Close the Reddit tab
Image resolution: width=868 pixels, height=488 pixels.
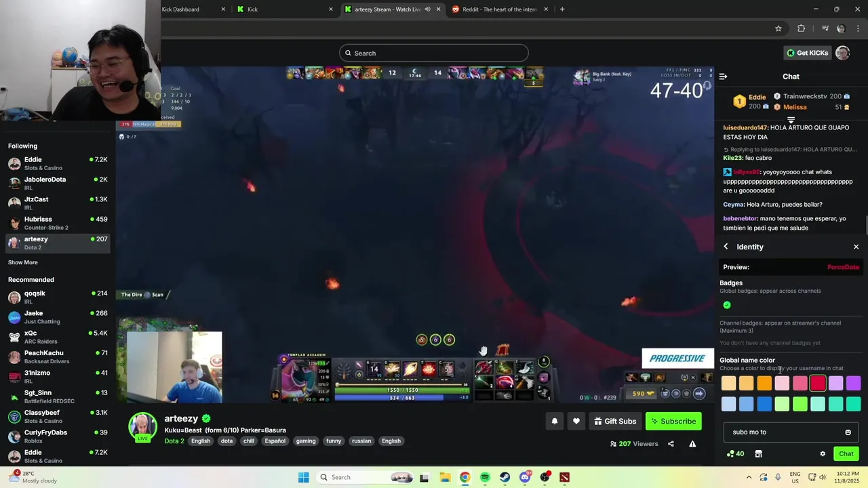[545, 9]
